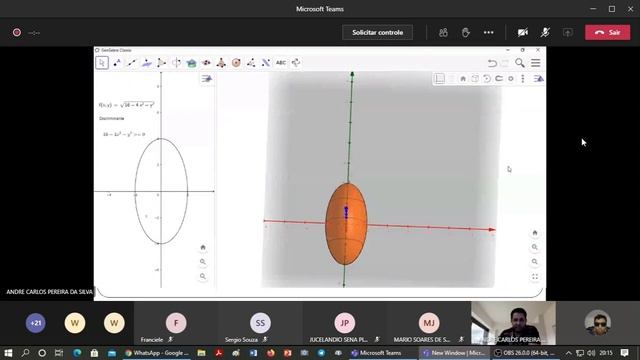
Task: Select the Move tool in GeoGebra
Action: 102,62
